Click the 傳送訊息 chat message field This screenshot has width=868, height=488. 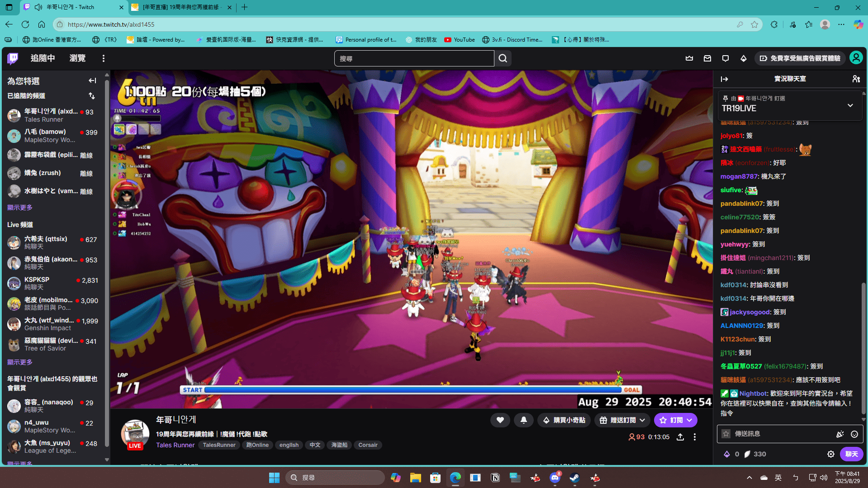coord(783,434)
